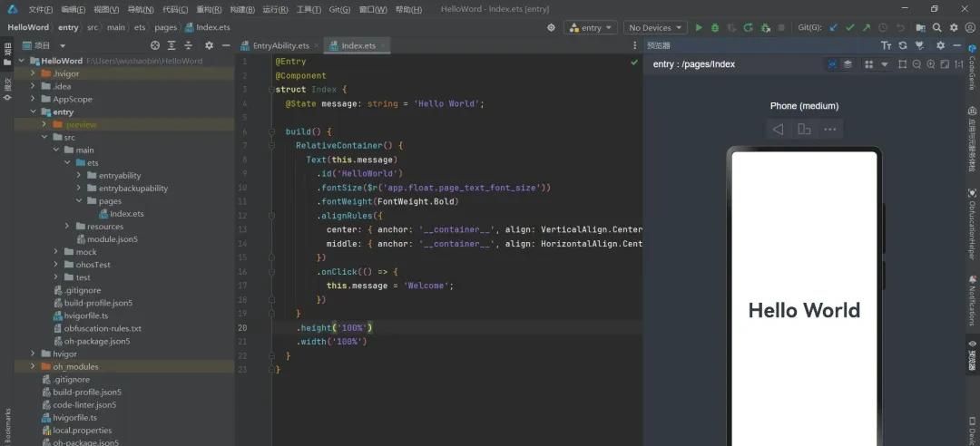
Task: Open the entry run configuration dropdown
Action: tap(590, 28)
